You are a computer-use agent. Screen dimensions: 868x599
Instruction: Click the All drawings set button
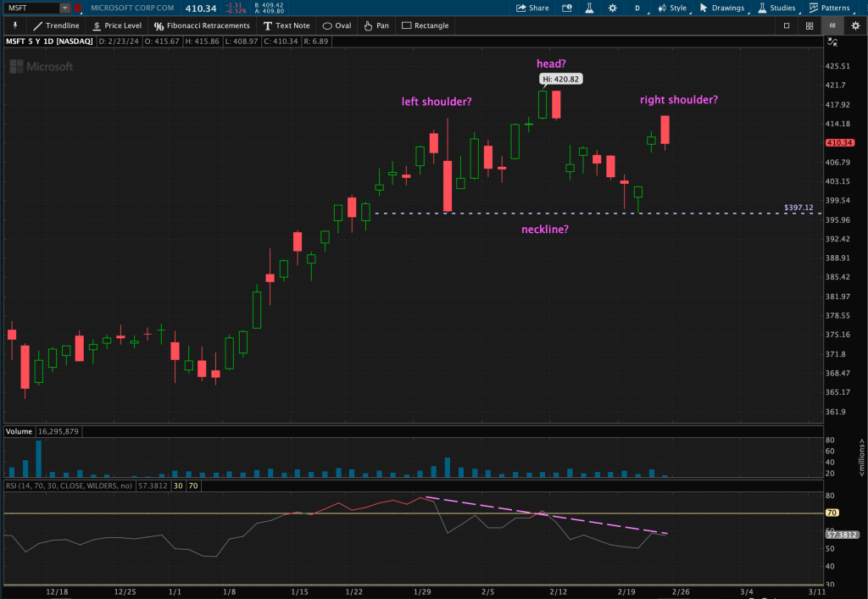[x=832, y=25]
